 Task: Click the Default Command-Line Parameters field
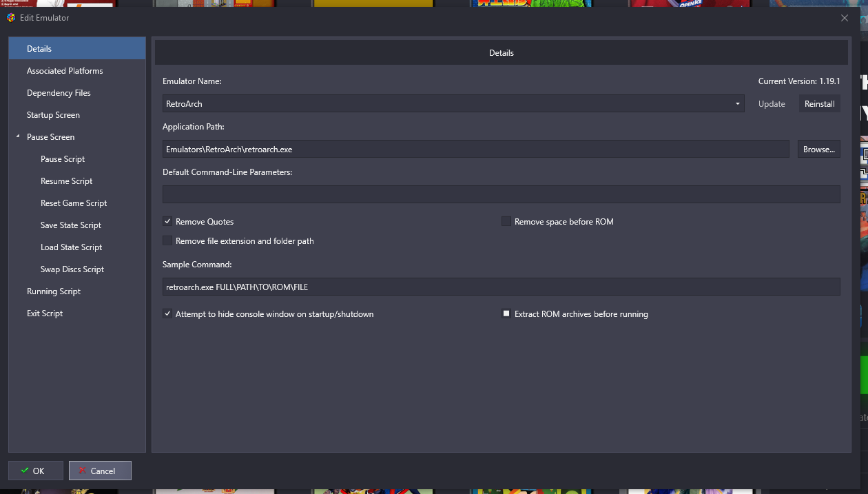pyautogui.click(x=502, y=194)
